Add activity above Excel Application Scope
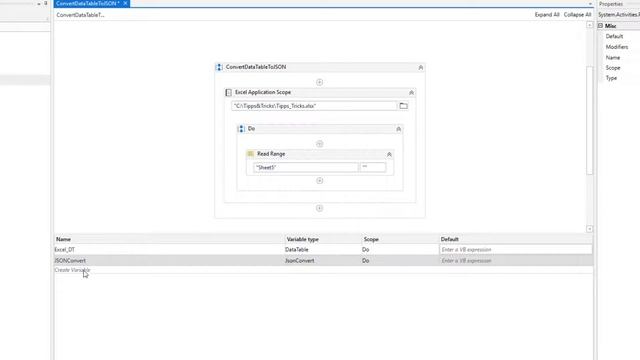 320,82
